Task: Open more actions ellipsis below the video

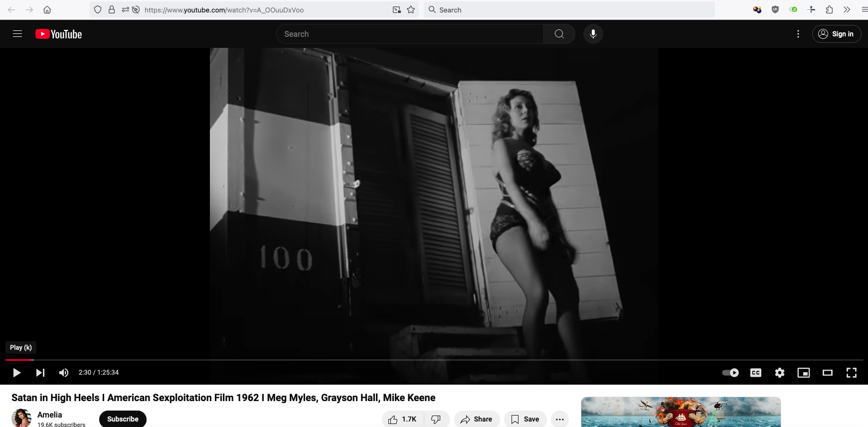Action: (560, 419)
